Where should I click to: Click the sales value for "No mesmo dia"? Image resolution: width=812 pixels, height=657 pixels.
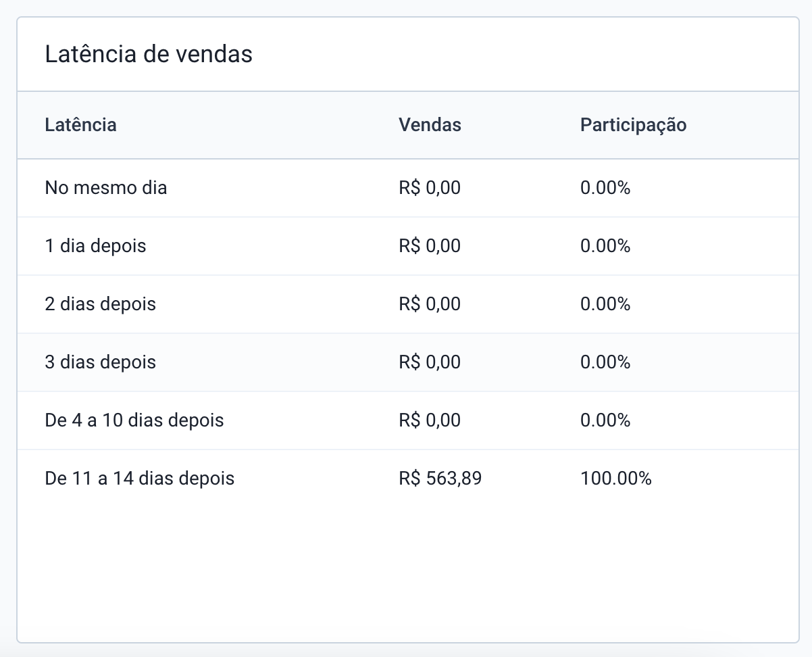point(430,187)
